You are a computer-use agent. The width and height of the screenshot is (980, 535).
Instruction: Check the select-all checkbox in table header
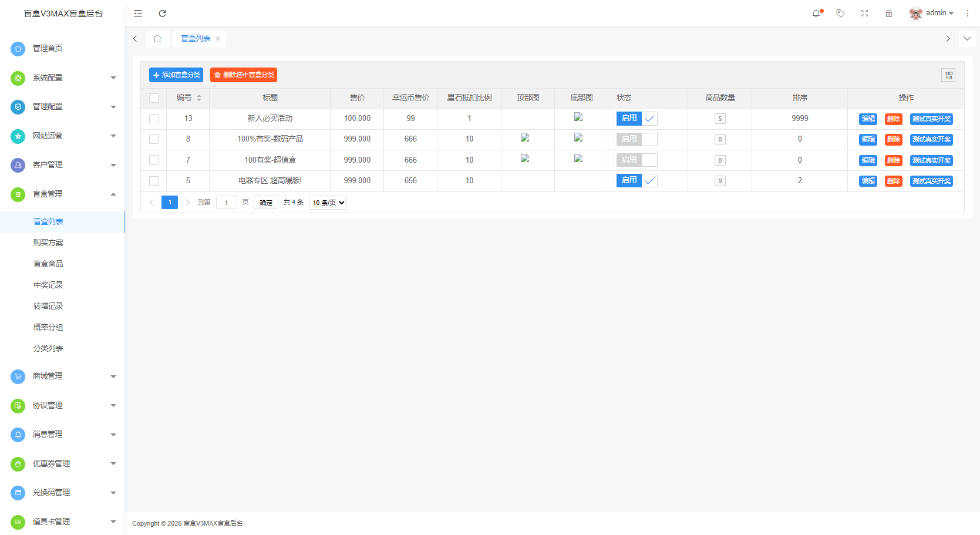(154, 98)
